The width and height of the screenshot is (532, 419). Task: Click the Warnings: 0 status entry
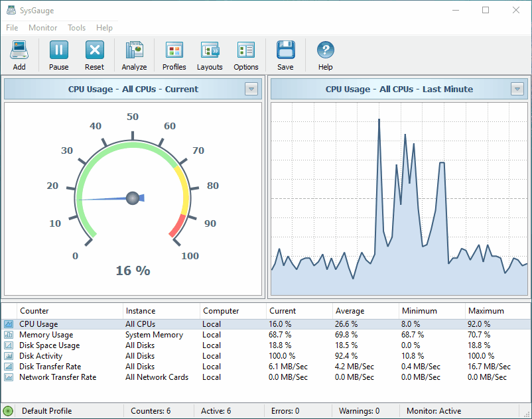[360, 411]
